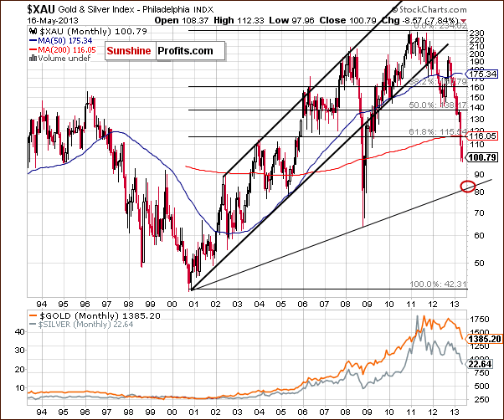Click the blue 175.34 price tag on axis

482,74
